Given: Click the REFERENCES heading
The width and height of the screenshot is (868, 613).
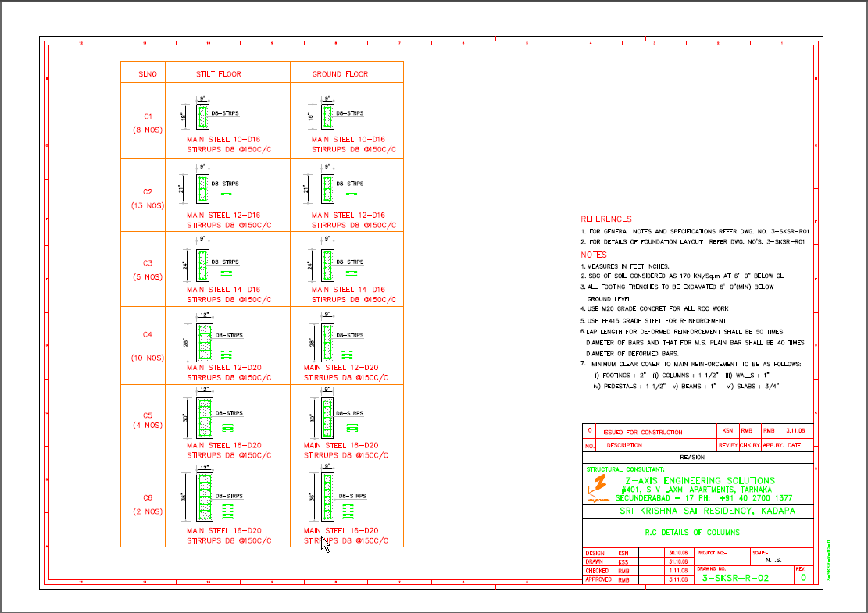Looking at the screenshot, I should tap(606, 219).
